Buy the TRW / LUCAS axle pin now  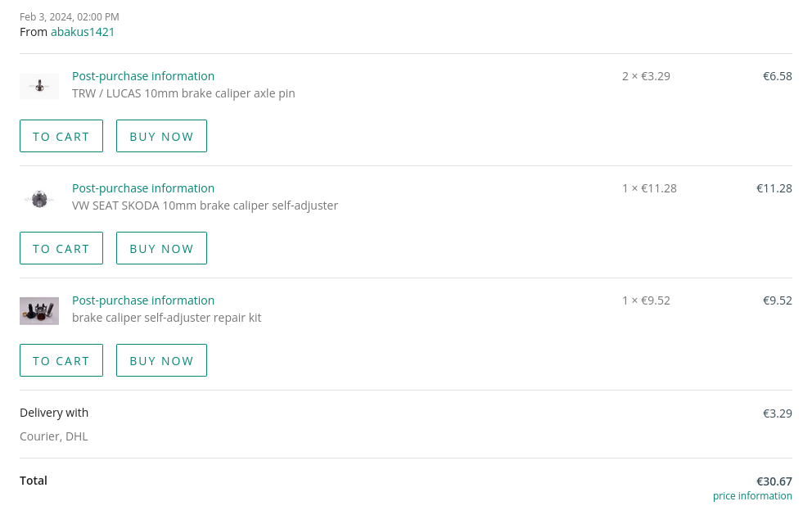coord(161,136)
